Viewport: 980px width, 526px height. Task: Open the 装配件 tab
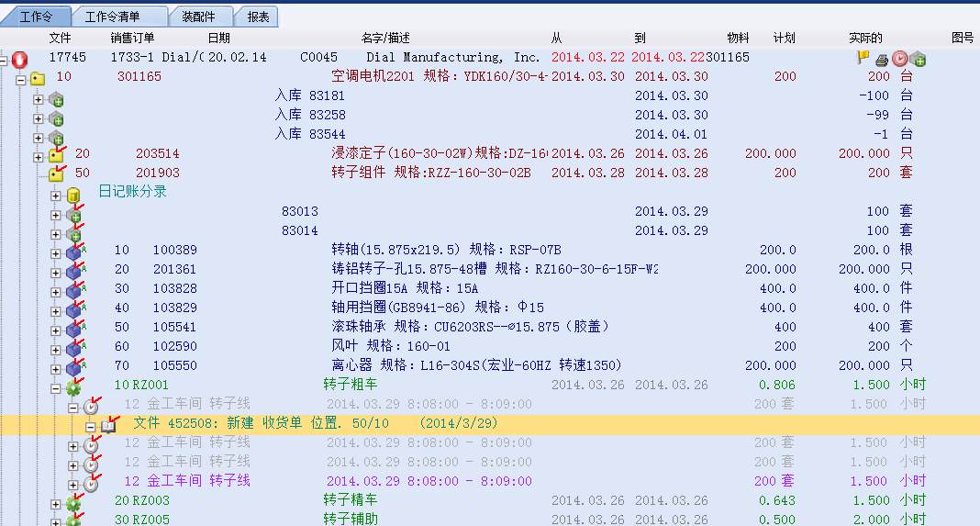(x=199, y=17)
